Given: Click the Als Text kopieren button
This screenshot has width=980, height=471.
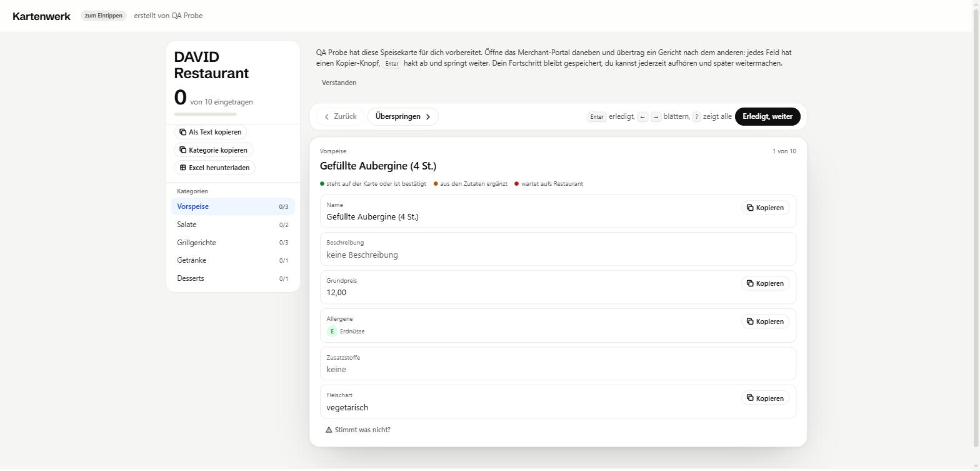Looking at the screenshot, I should coord(211,132).
